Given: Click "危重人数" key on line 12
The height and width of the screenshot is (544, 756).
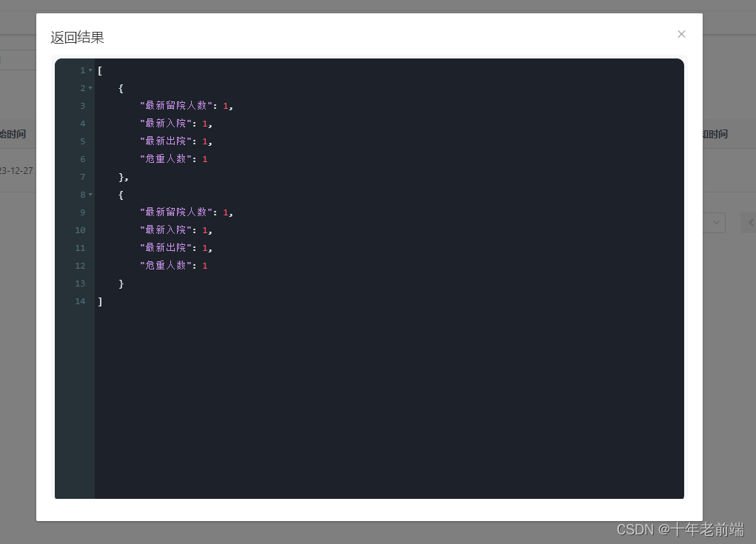Looking at the screenshot, I should coord(165,266).
